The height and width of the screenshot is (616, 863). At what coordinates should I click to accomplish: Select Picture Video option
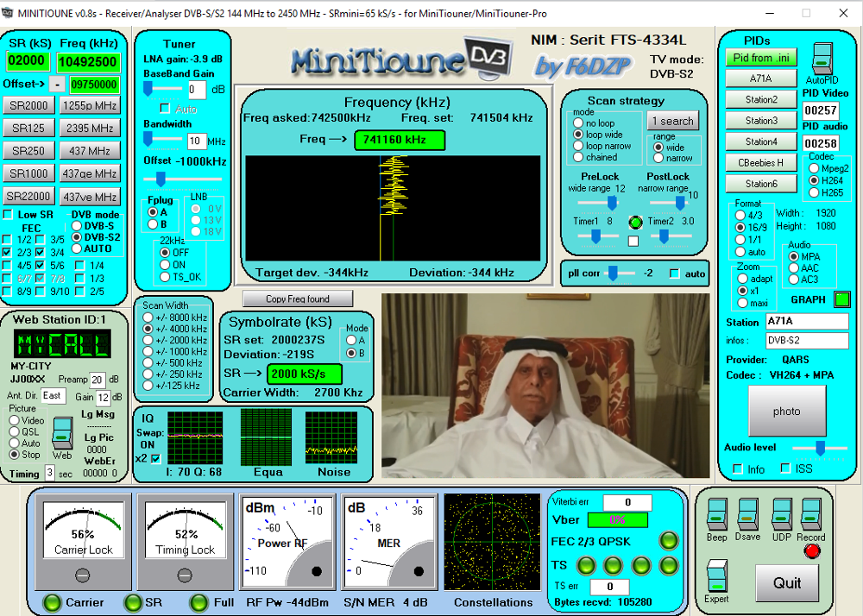15,420
